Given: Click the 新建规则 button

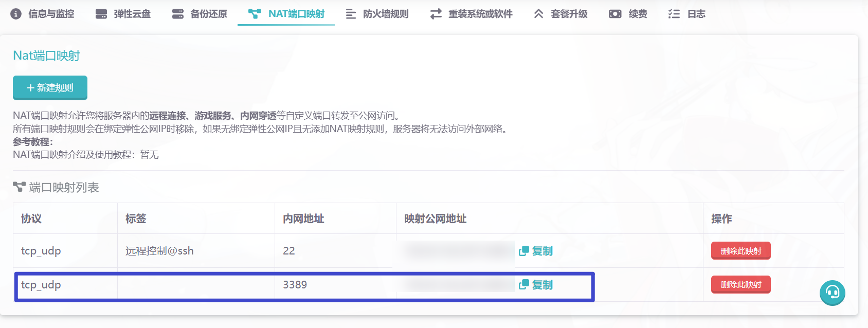Looking at the screenshot, I should click(x=50, y=88).
